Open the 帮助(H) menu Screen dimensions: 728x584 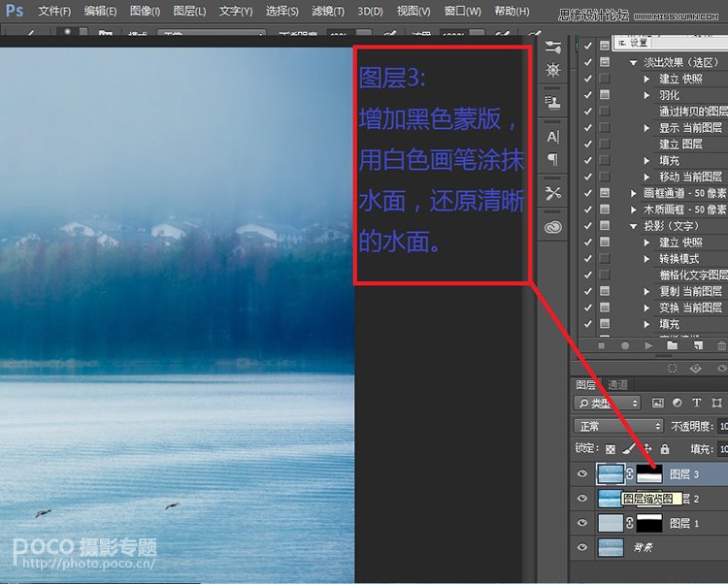512,11
